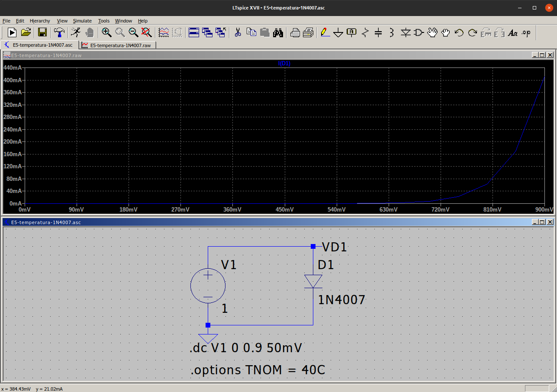Viewport: 557px width, 392px height.
Task: Click the Close All Windows icon
Action: [x=221, y=32]
